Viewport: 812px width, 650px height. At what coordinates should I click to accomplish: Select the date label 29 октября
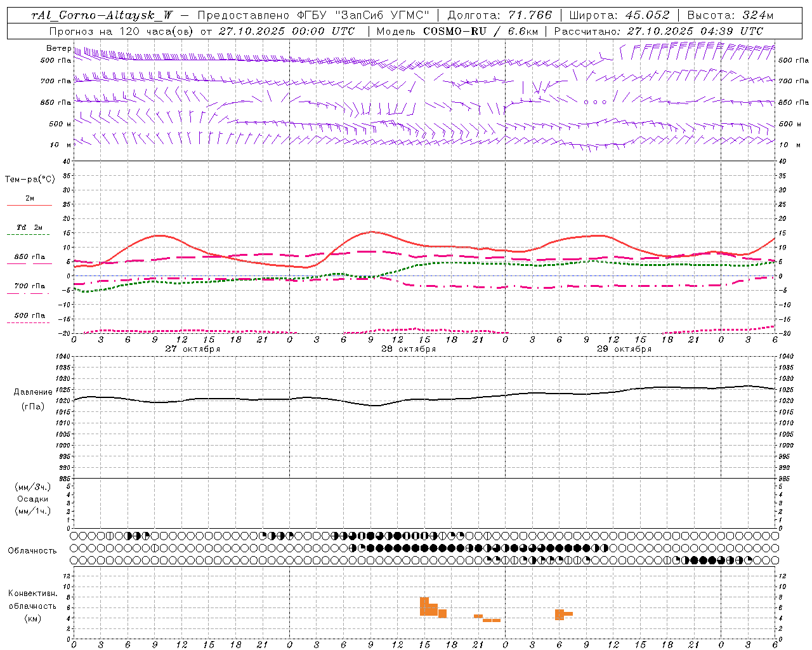(624, 349)
